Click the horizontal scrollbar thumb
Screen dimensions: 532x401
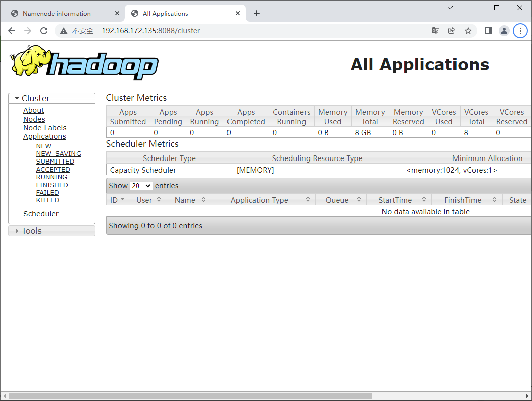(190, 396)
